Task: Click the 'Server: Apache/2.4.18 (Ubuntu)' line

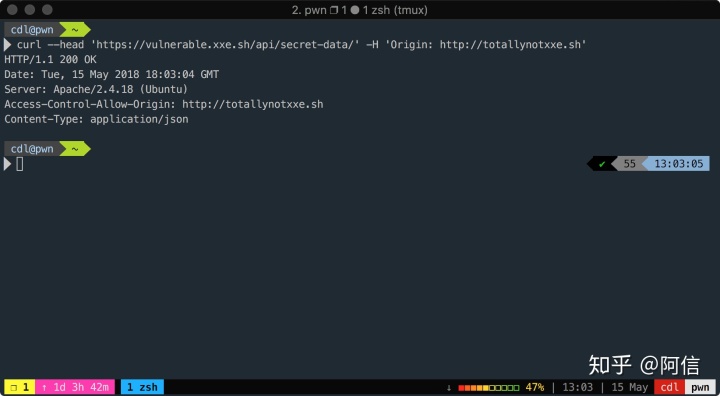Action: pyautogui.click(x=96, y=89)
